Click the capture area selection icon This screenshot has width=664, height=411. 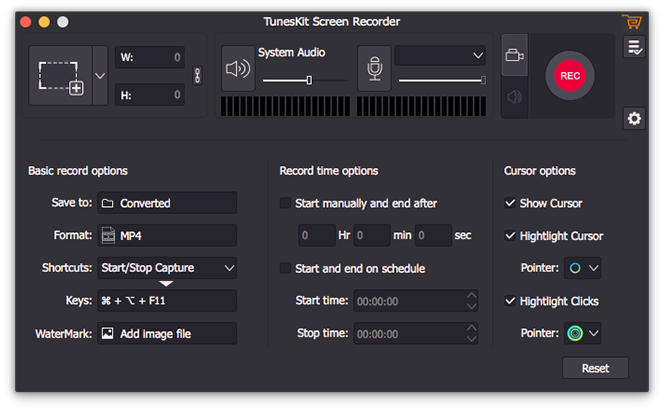point(61,76)
